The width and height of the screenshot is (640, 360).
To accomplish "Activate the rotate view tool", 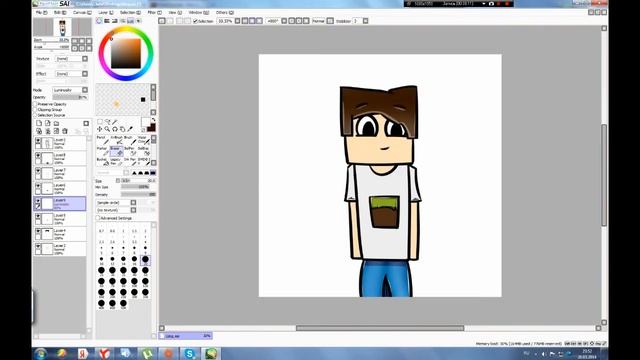I will tap(115, 129).
